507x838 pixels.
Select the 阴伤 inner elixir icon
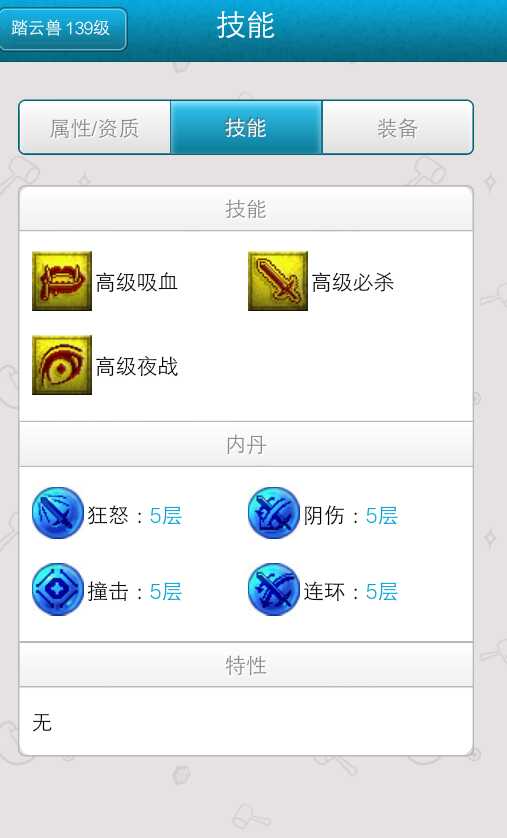point(274,513)
